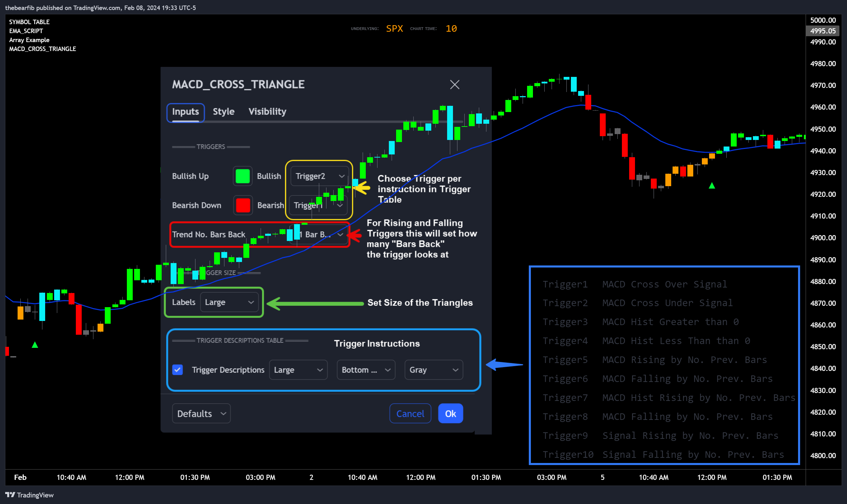Confirm settings with the Ok button
The height and width of the screenshot is (504, 847).
[x=450, y=413]
